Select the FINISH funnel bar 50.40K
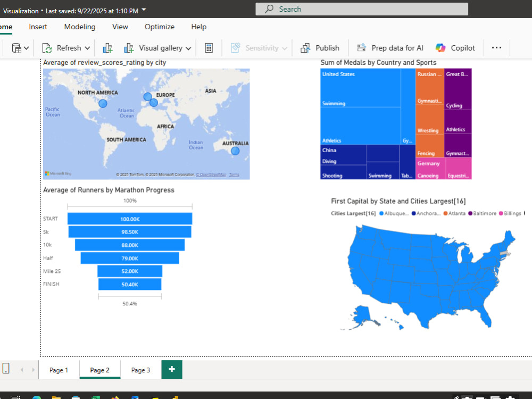 point(130,284)
